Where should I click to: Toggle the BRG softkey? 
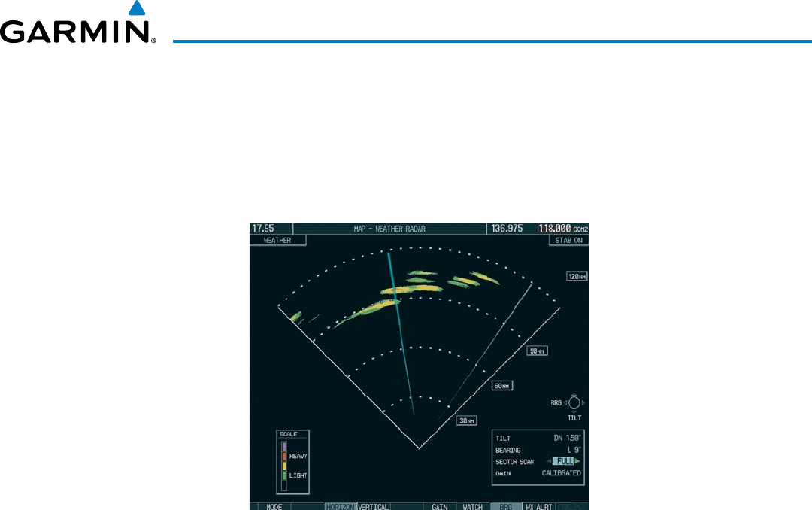[x=506, y=506]
